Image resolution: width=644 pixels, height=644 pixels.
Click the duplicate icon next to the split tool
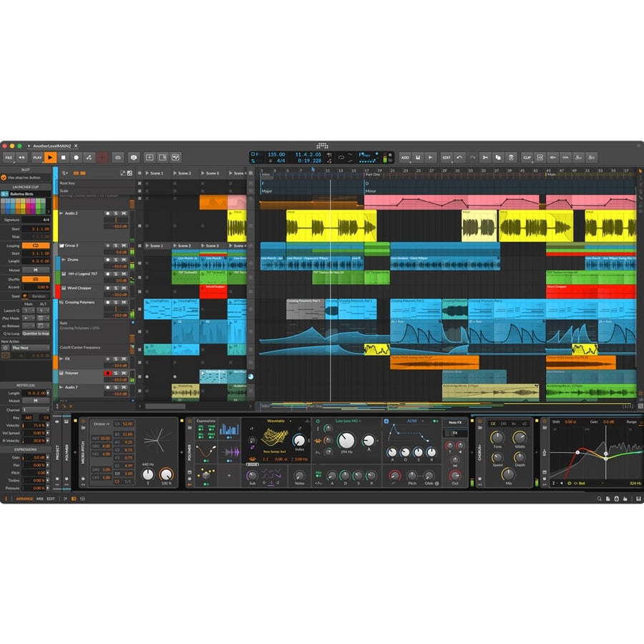[x=499, y=157]
